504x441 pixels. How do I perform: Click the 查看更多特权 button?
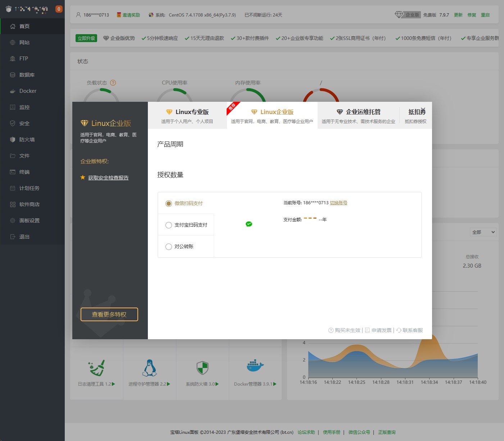[109, 314]
